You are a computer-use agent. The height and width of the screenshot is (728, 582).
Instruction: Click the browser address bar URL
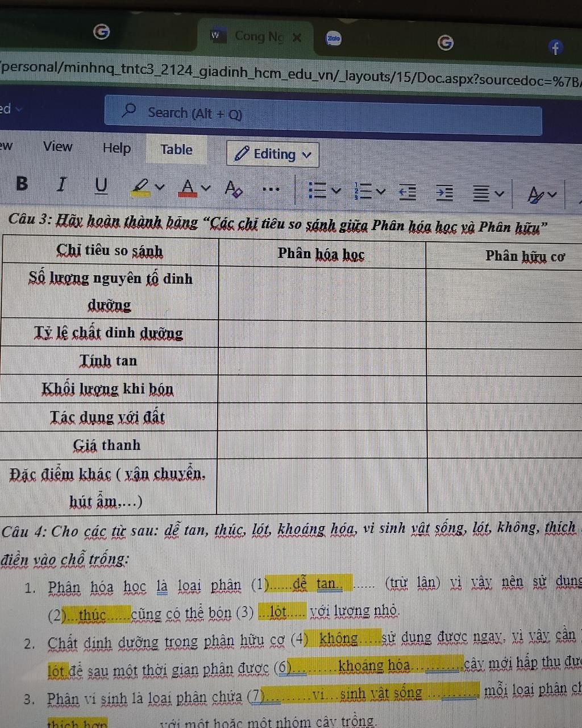point(291,74)
